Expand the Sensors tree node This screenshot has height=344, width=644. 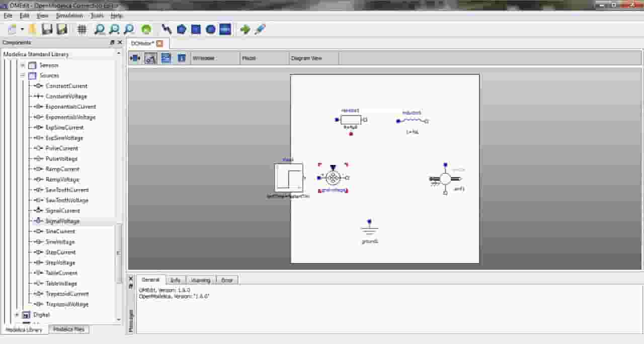point(23,65)
